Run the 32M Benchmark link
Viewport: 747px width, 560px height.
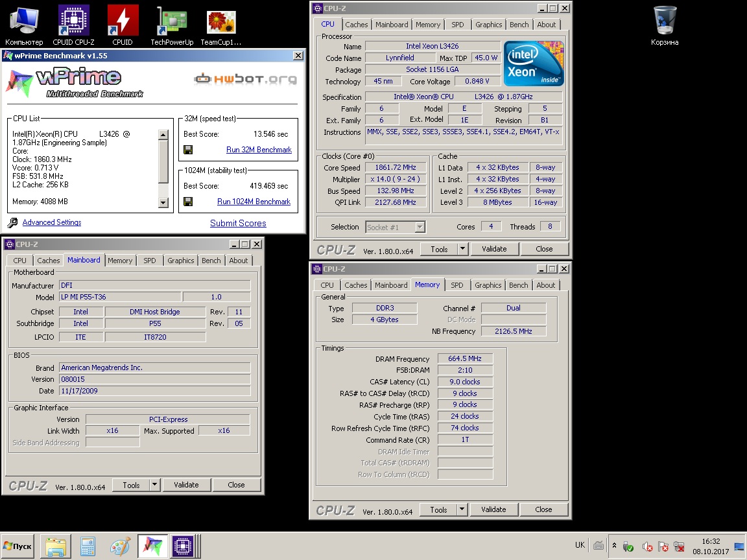coord(259,150)
